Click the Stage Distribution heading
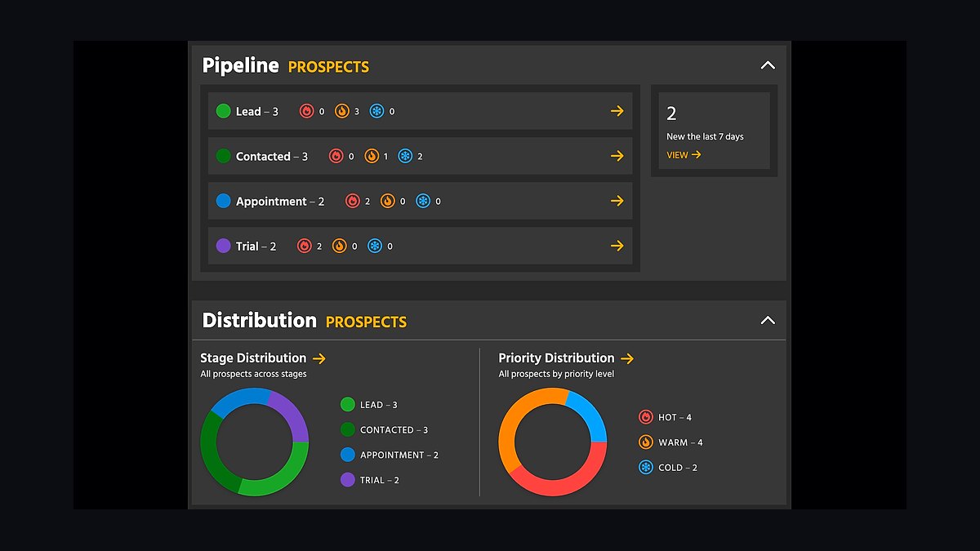 pos(253,358)
